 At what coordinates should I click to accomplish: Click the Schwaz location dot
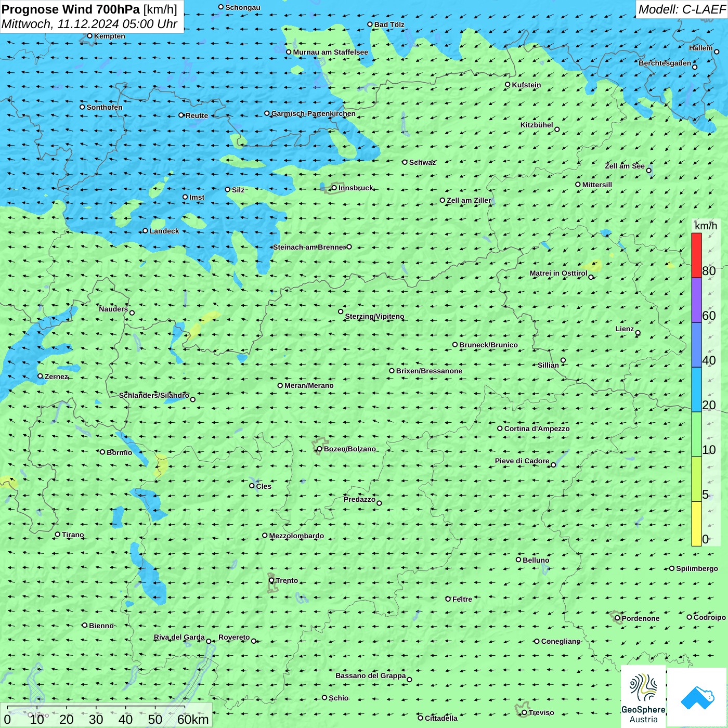[405, 162]
